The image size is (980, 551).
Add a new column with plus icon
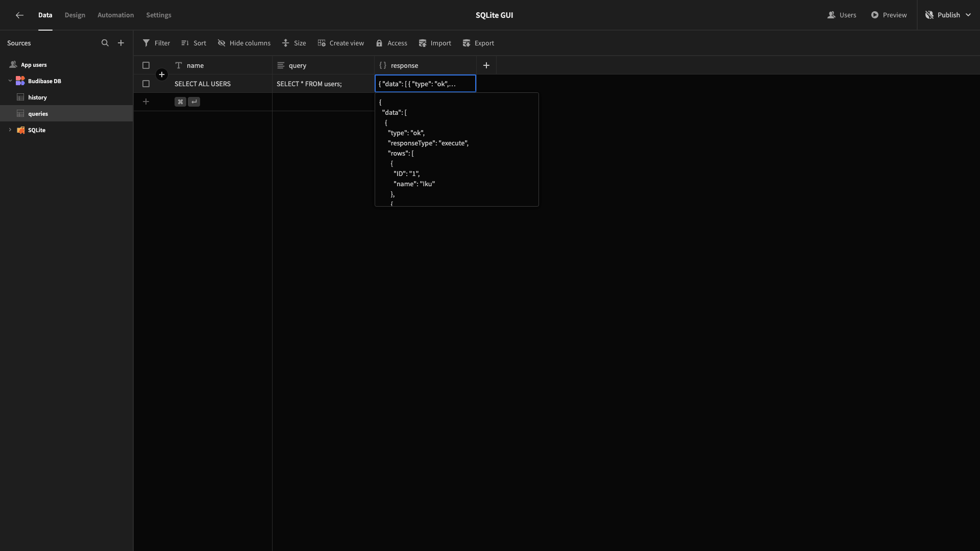point(486,65)
